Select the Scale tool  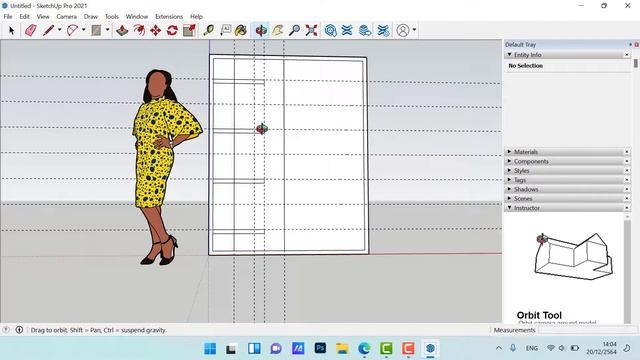coord(189,31)
